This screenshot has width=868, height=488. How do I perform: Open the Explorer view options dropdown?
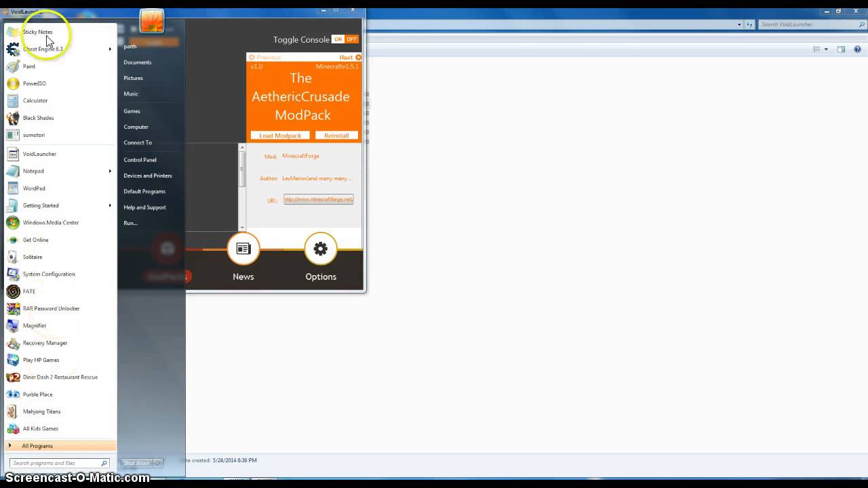click(x=826, y=49)
